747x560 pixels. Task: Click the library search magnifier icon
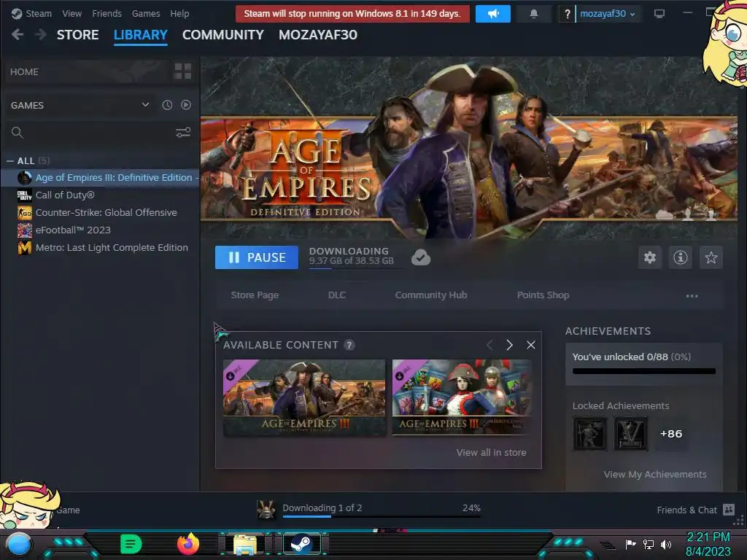point(18,133)
